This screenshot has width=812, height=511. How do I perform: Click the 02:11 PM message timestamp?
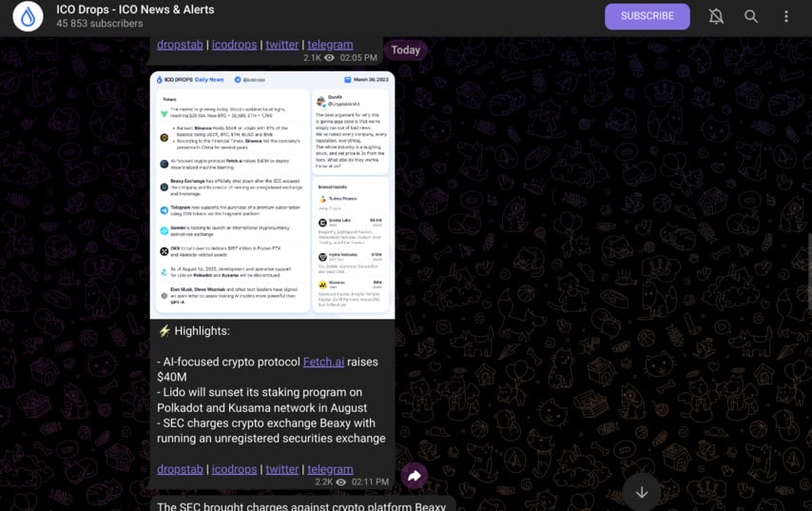pyautogui.click(x=370, y=482)
